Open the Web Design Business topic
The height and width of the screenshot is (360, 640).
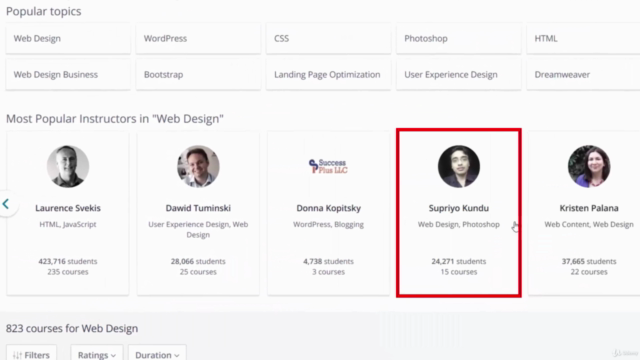68,75
